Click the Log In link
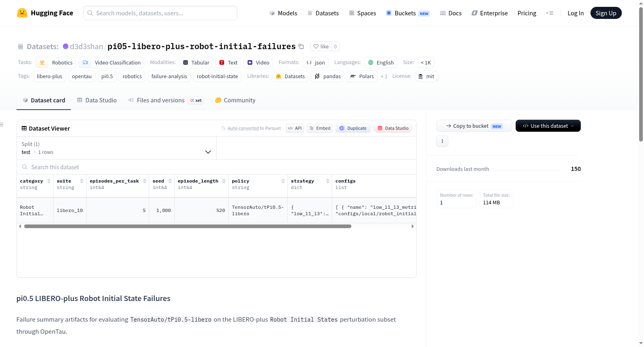The height and width of the screenshot is (347, 644). pos(576,13)
